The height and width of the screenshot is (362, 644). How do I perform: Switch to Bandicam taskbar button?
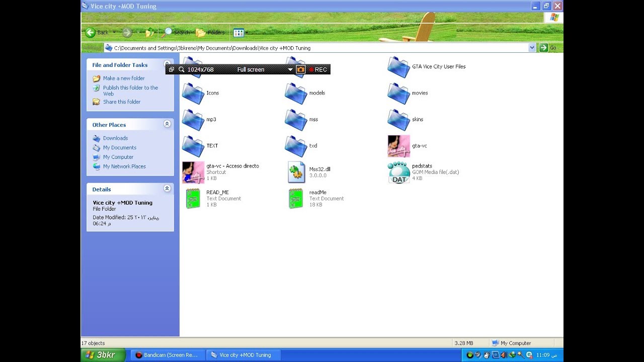[168, 355]
